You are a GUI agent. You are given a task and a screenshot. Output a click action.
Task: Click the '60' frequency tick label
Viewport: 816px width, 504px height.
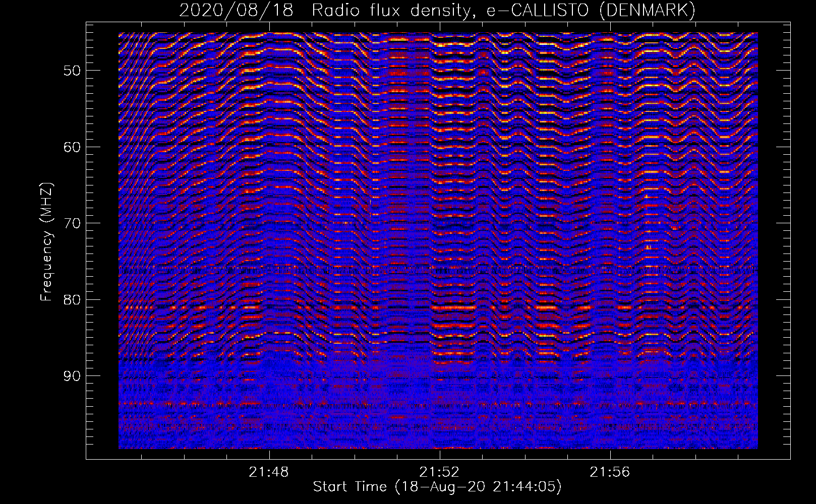(72, 147)
